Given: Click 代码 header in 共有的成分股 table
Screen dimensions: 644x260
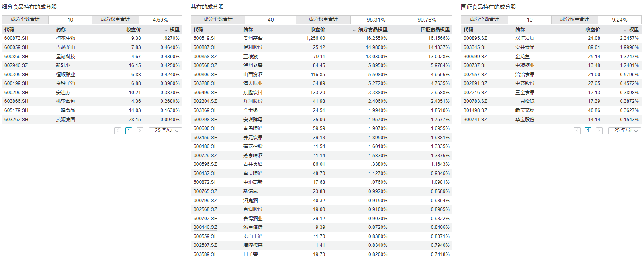Looking at the screenshot, I should (x=198, y=30).
